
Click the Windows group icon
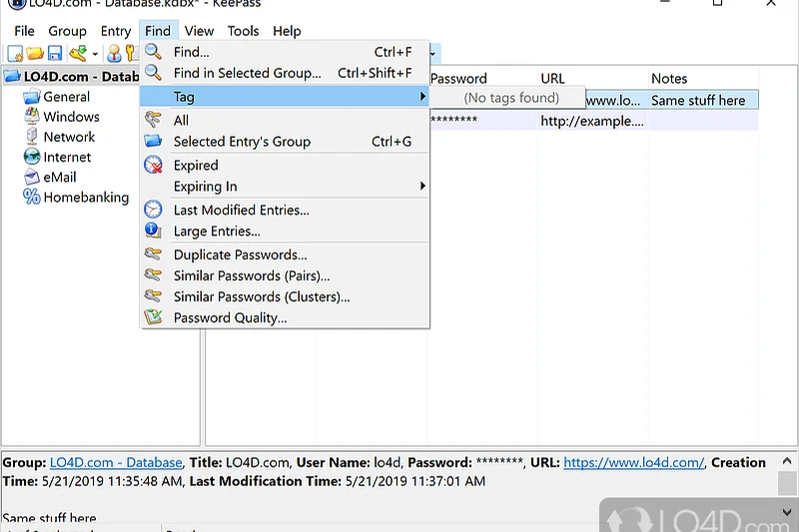coord(32,116)
